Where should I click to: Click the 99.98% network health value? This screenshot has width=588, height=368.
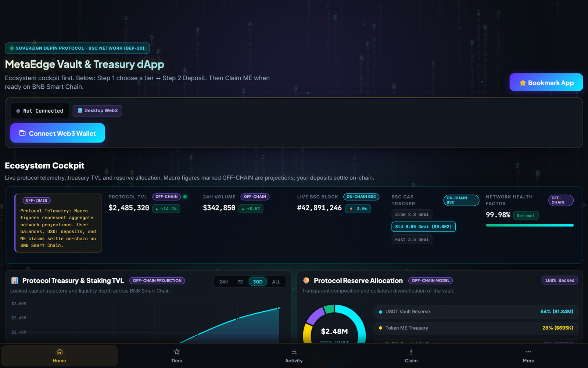pos(498,215)
